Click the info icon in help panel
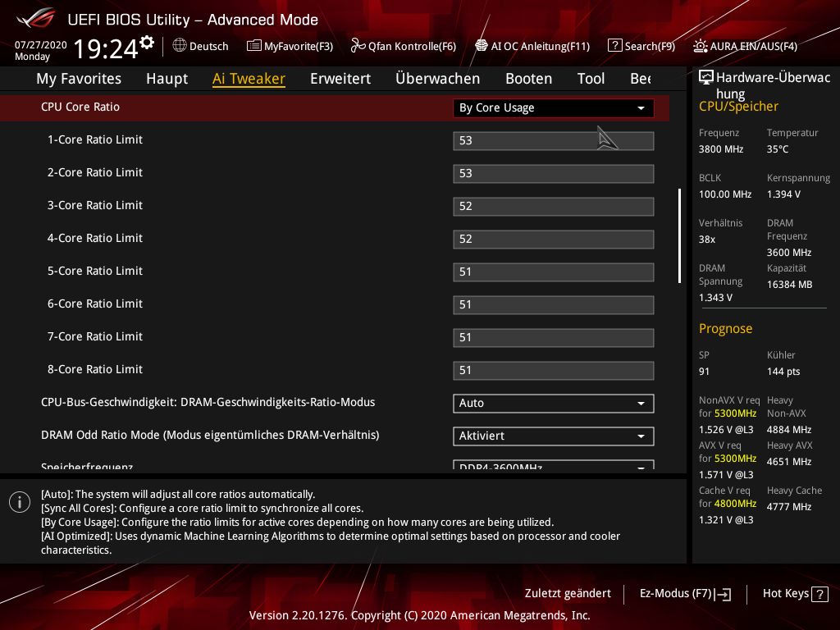This screenshot has height=630, width=840. (x=20, y=502)
